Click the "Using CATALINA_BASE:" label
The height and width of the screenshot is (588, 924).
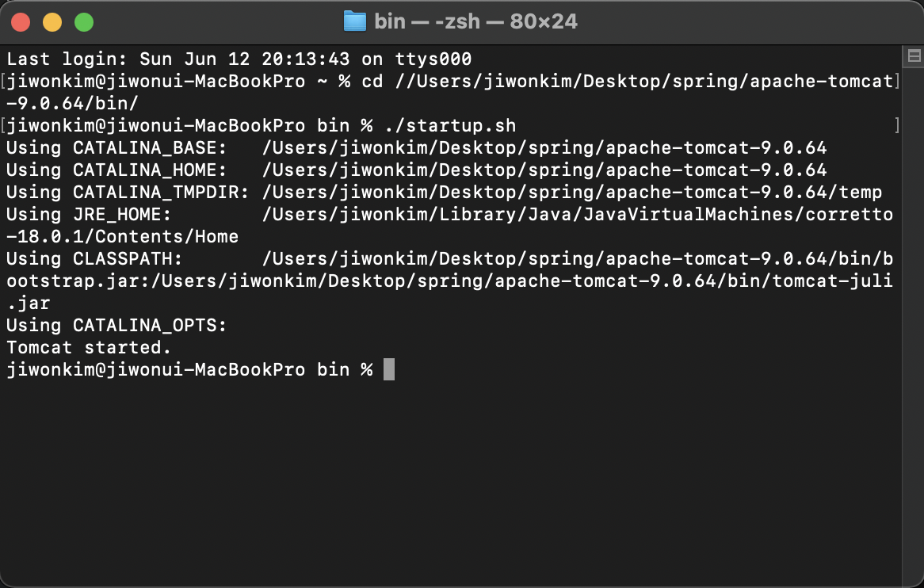[116, 148]
